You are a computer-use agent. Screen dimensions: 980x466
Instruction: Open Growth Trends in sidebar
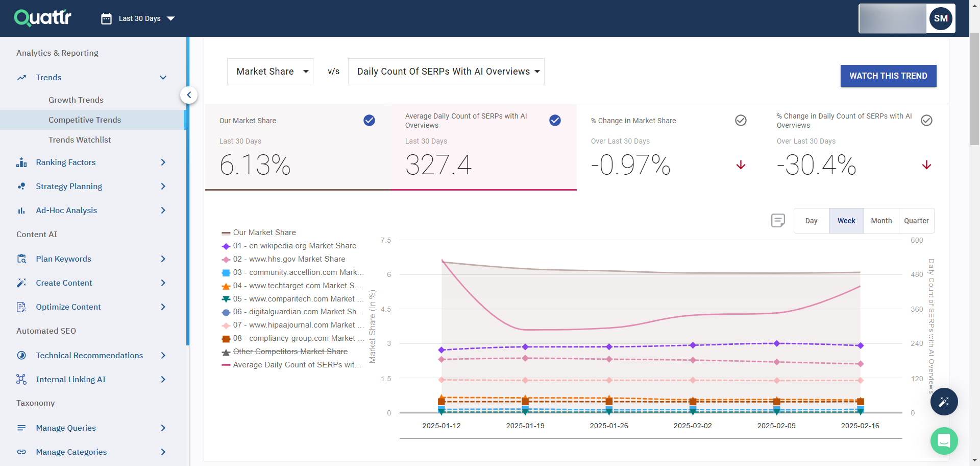[x=76, y=100]
